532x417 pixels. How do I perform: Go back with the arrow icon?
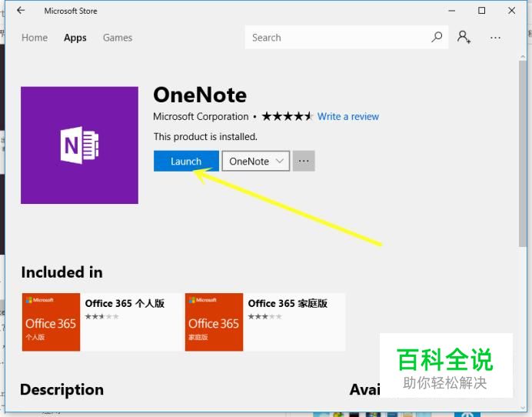point(21,11)
